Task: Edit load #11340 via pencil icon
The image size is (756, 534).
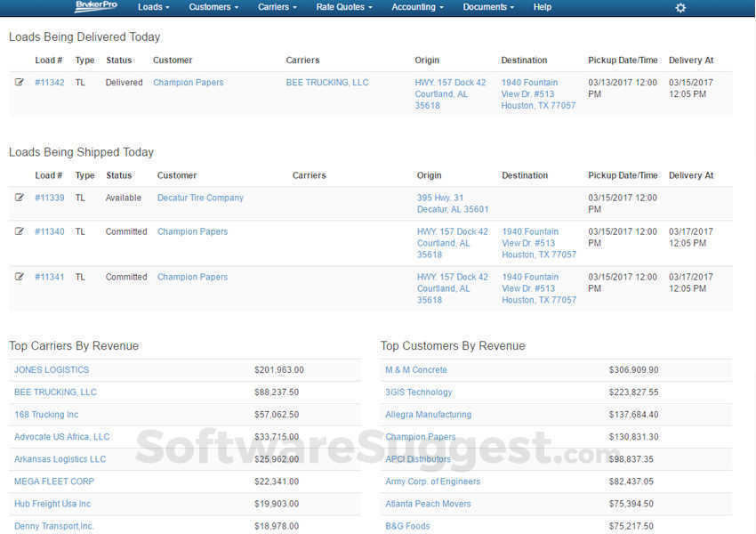Action: pos(19,231)
